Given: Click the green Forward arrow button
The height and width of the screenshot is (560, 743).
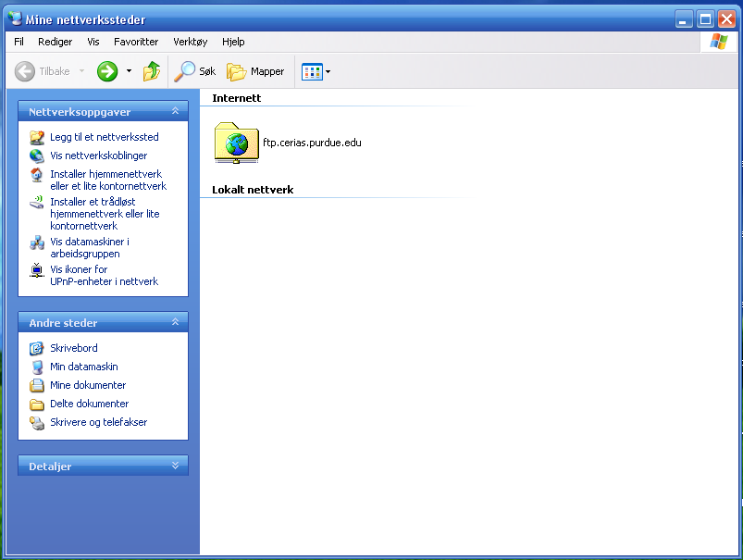Looking at the screenshot, I should 107,71.
